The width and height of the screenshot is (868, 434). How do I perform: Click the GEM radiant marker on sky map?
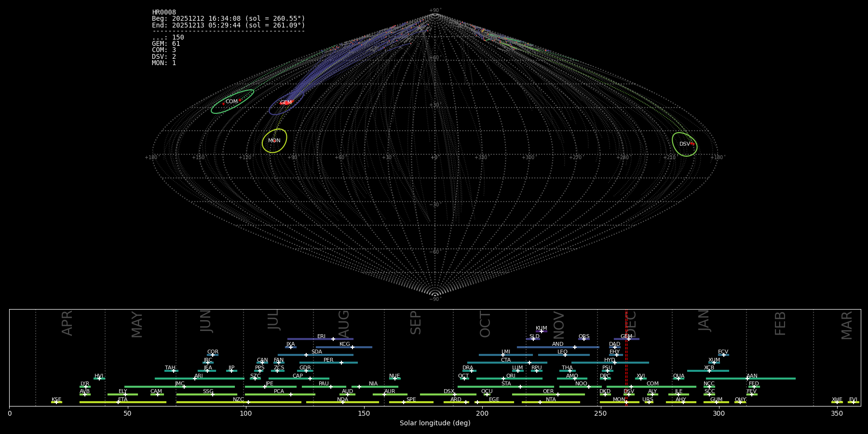286,103
